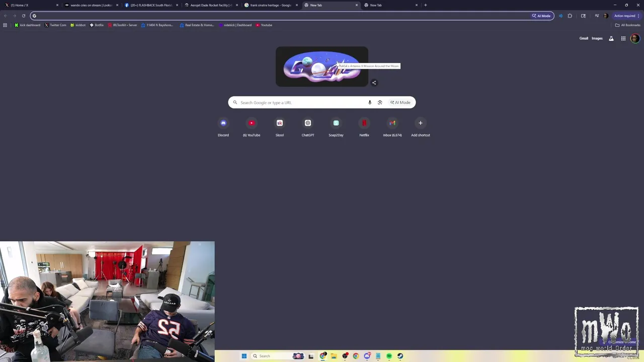The height and width of the screenshot is (362, 644).
Task: Click the Windows Start button
Action: pos(244,356)
